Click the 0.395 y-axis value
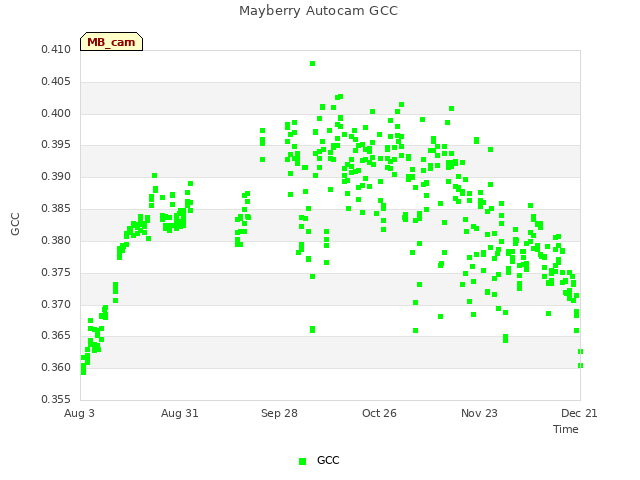The width and height of the screenshot is (640, 480). click(x=56, y=144)
